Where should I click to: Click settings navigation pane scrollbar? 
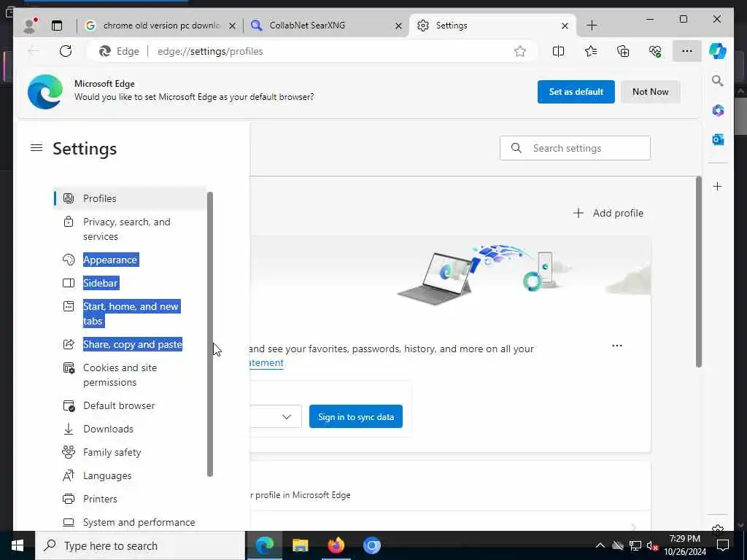[210, 333]
